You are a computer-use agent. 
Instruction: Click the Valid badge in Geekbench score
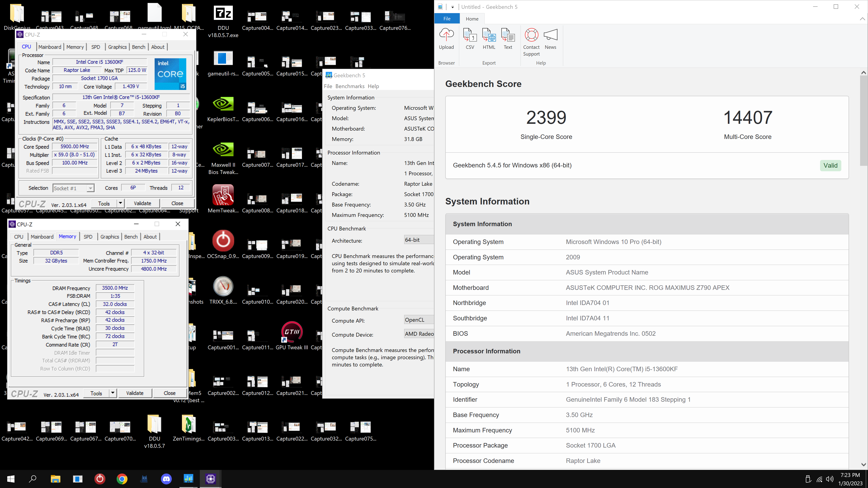[830, 165]
